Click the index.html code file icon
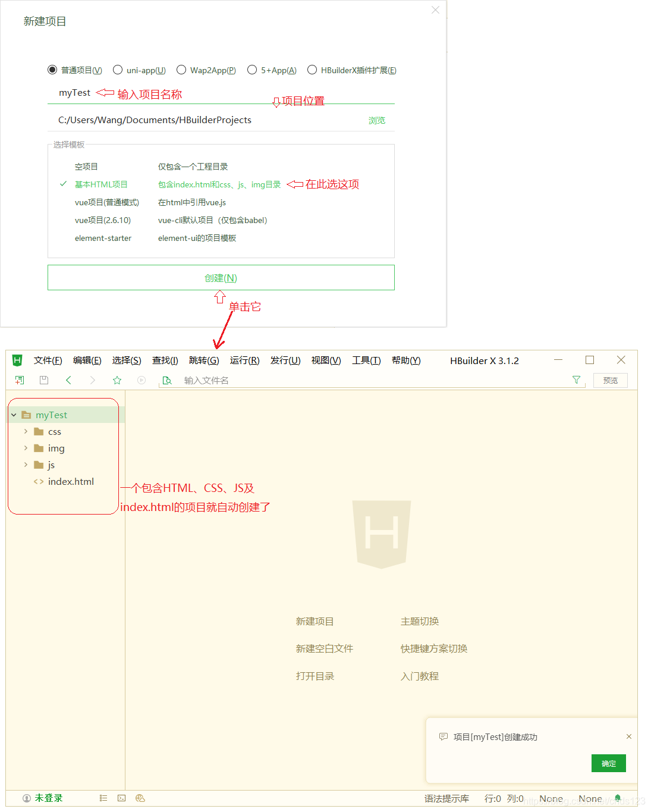This screenshot has height=812, width=651. coord(39,481)
